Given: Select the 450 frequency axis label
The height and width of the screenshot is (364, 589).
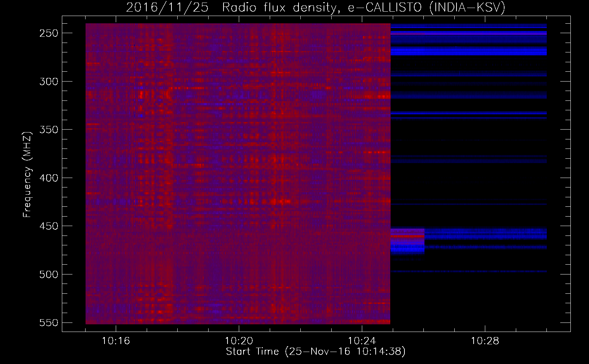Looking at the screenshot, I should click(49, 226).
